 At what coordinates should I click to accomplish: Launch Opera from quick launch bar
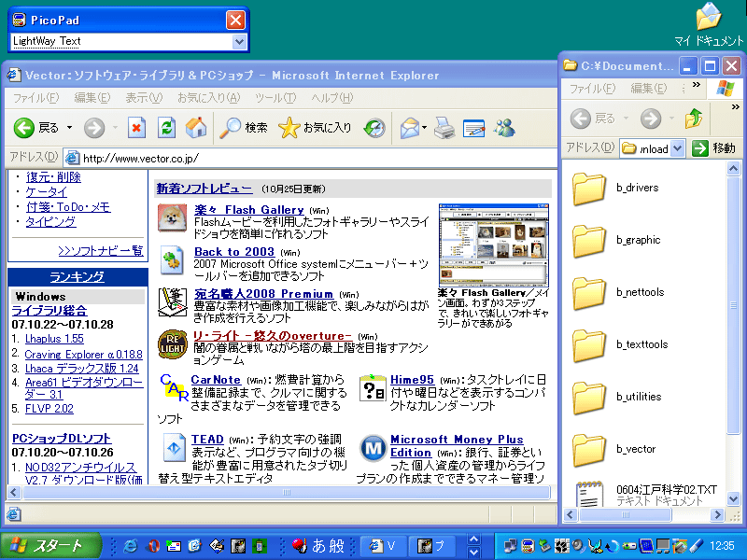pos(152,545)
